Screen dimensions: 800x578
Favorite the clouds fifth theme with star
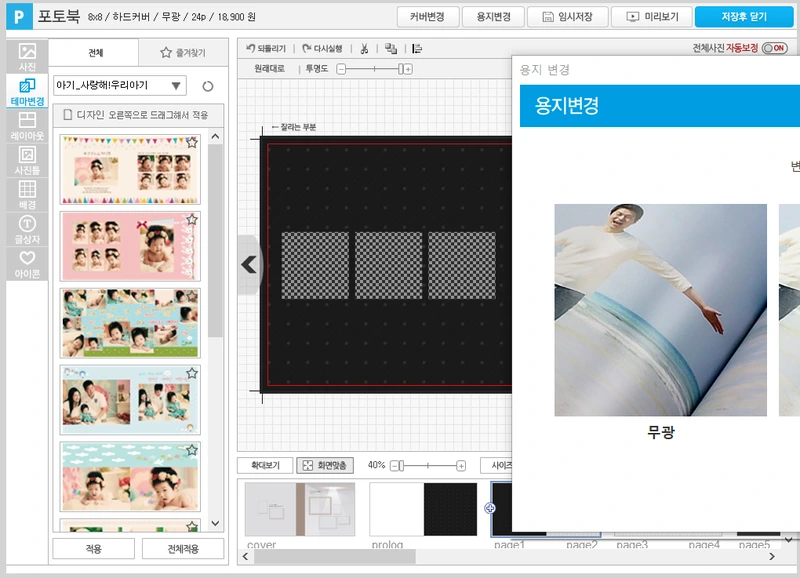[x=192, y=449]
